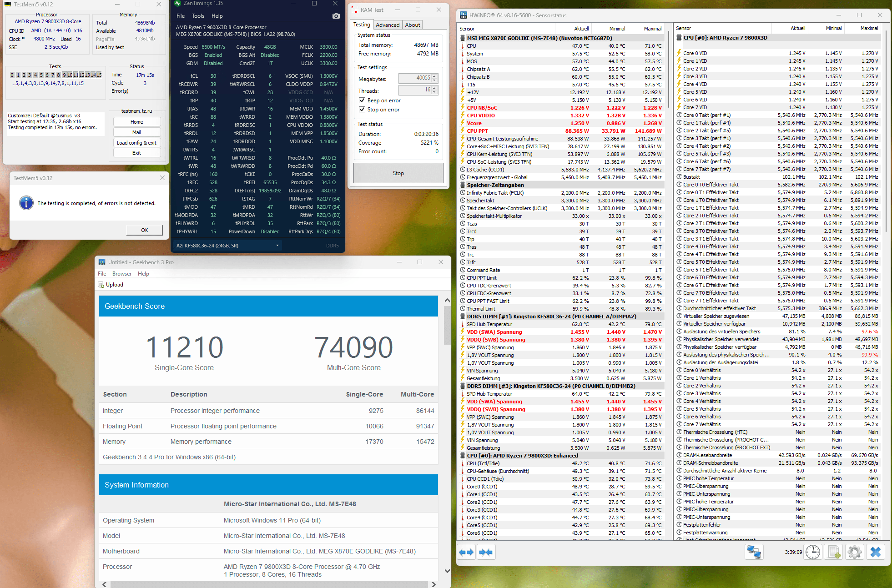This screenshot has width=892, height=588.
Task: Select the DRAM-Lesebandbreite sensor row
Action: 778,455
